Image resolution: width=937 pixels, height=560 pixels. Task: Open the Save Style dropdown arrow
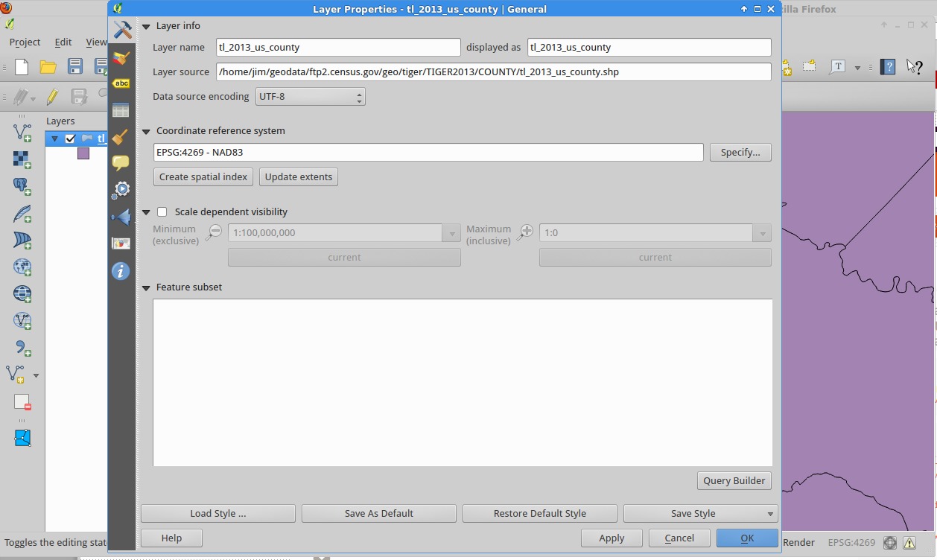point(769,514)
